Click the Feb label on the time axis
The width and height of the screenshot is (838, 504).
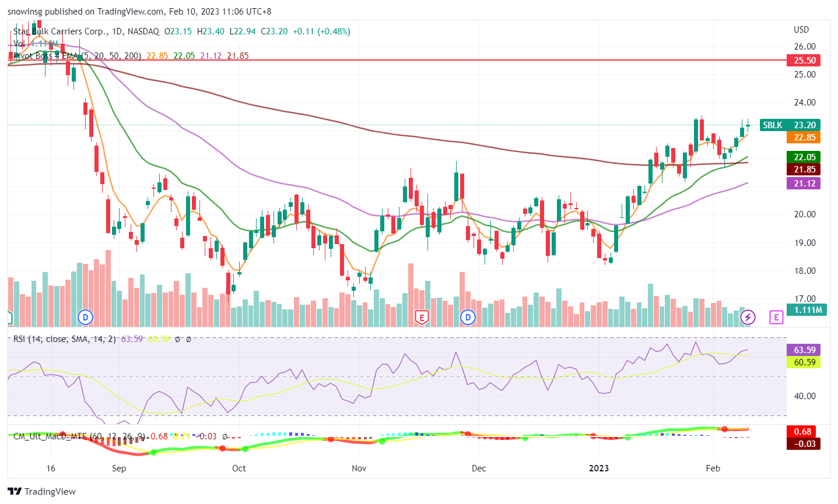pos(713,468)
